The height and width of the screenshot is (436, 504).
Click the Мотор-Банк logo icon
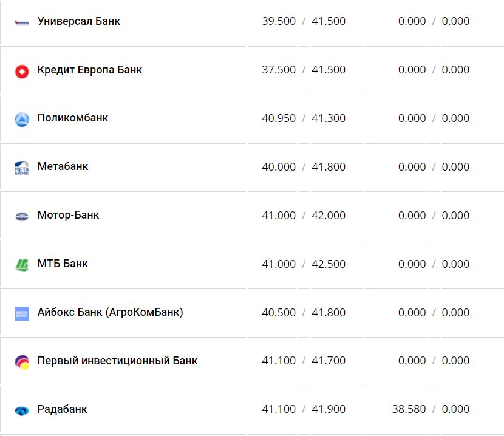(22, 216)
